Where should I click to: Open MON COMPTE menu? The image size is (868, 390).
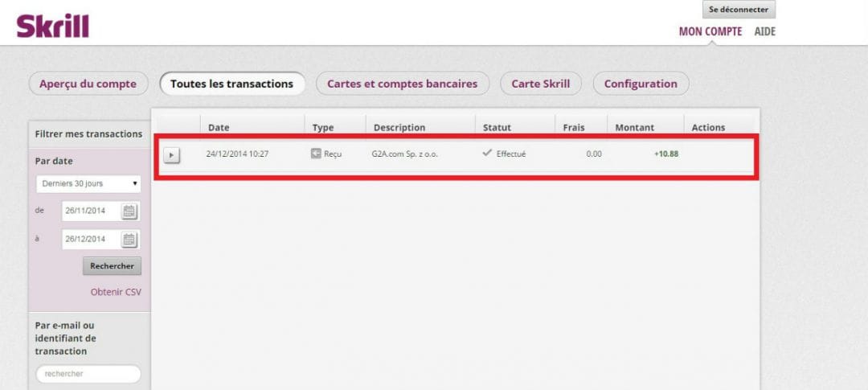point(710,31)
